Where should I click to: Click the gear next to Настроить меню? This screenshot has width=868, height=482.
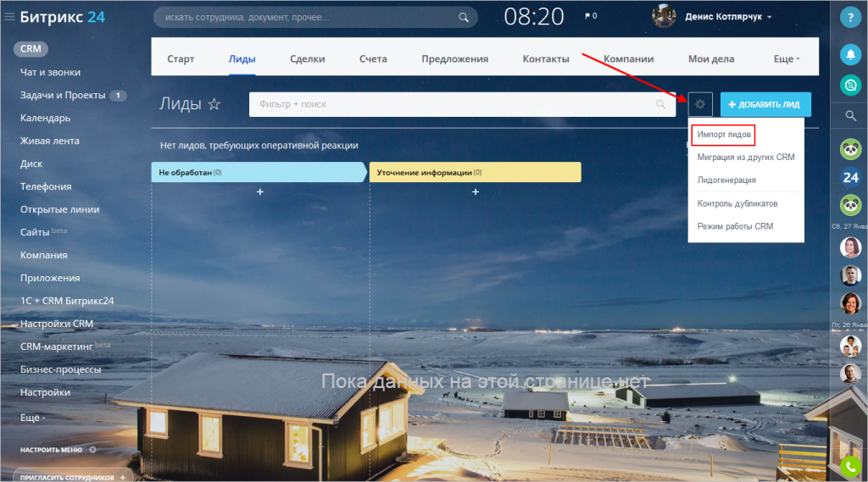[x=93, y=449]
